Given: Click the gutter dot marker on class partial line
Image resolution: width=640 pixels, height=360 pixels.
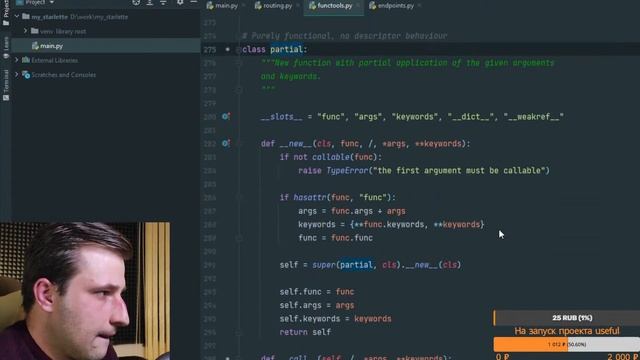Looking at the screenshot, I should tap(228, 49).
